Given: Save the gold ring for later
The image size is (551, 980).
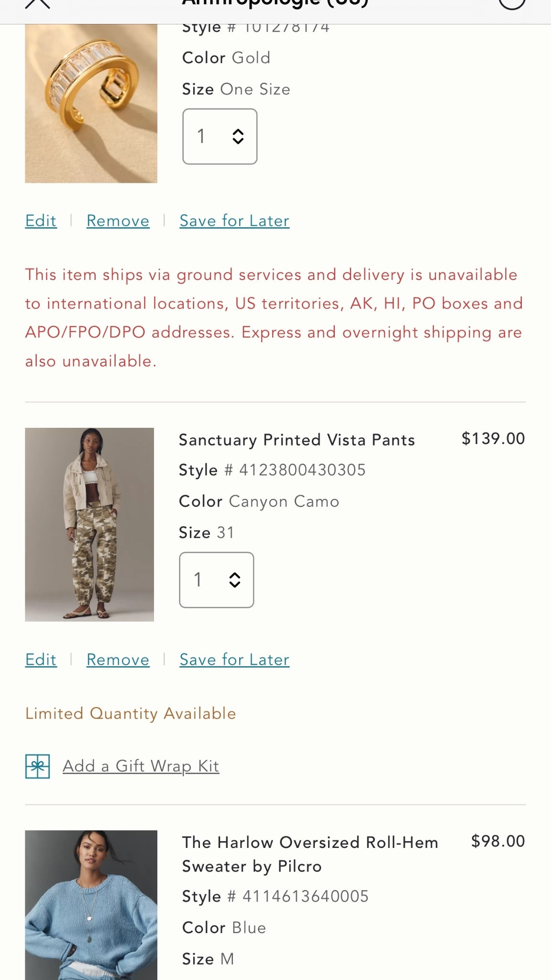Looking at the screenshot, I should coord(234,221).
